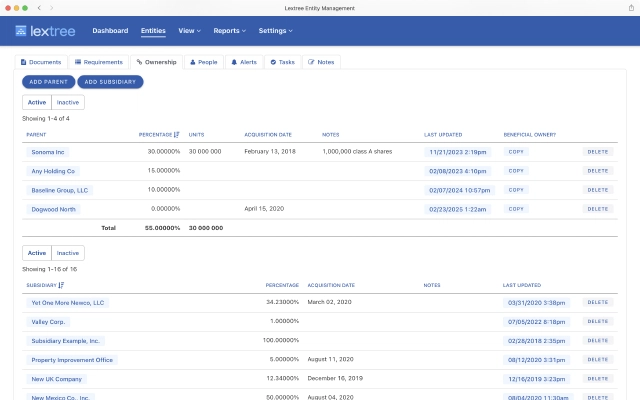Delete the New UK Company row

point(598,379)
